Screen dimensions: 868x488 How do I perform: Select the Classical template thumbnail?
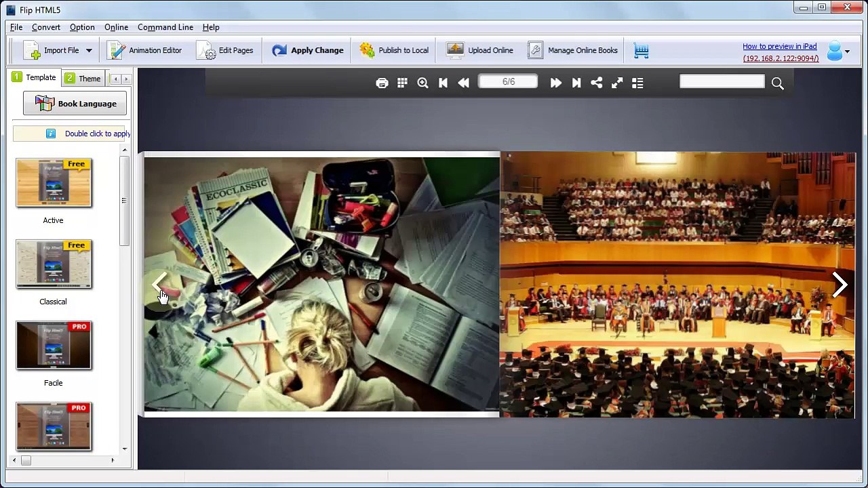pyautogui.click(x=54, y=264)
